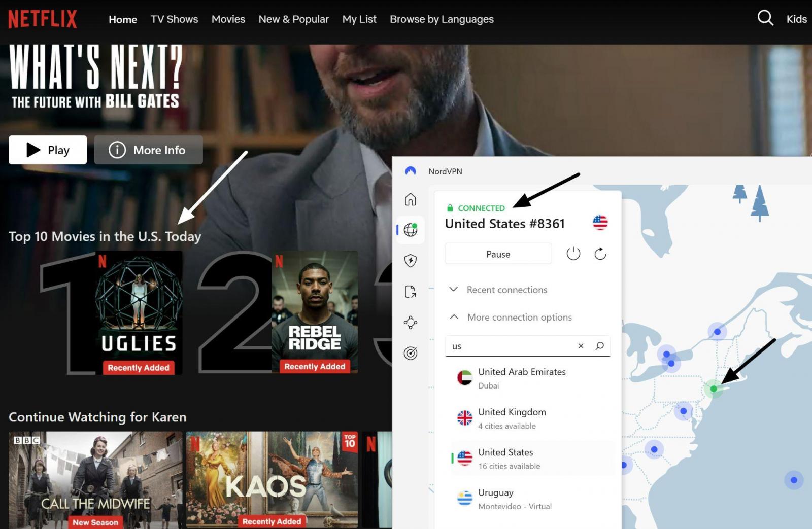Clear the search field with X
The image size is (812, 529).
click(x=581, y=346)
